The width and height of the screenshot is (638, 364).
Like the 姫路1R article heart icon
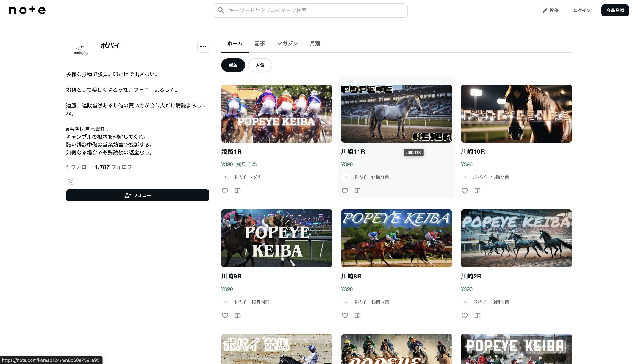(x=225, y=191)
